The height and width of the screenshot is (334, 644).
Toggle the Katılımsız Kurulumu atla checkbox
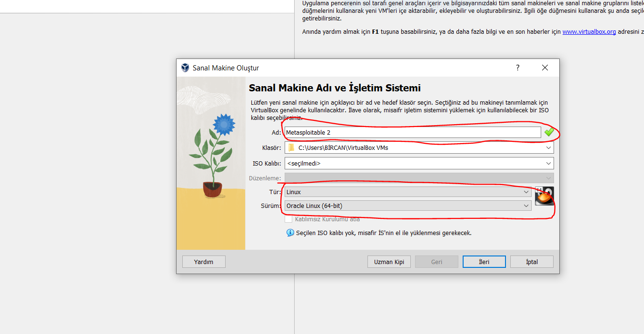[288, 219]
